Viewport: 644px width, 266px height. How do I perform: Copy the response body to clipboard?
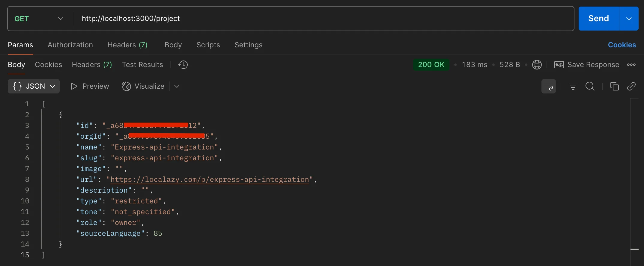[614, 87]
